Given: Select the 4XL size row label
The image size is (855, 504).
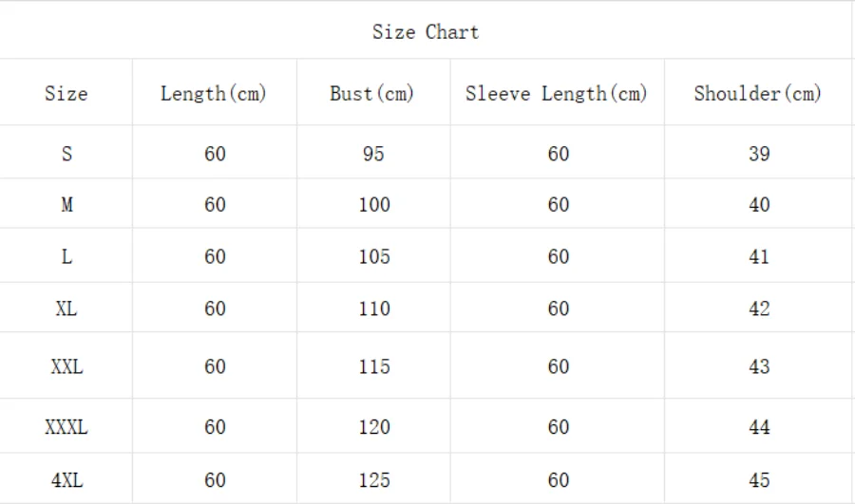Looking at the screenshot, I should coord(66,479).
